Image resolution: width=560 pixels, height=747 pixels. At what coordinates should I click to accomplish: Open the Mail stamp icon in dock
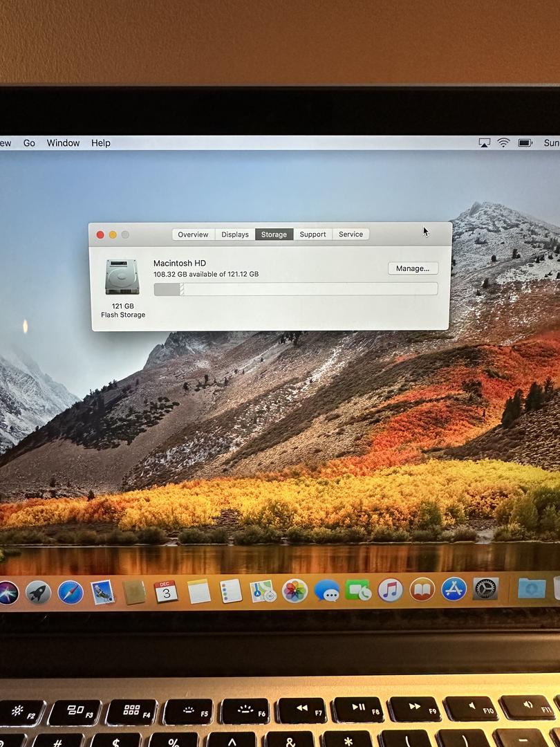coord(102,593)
